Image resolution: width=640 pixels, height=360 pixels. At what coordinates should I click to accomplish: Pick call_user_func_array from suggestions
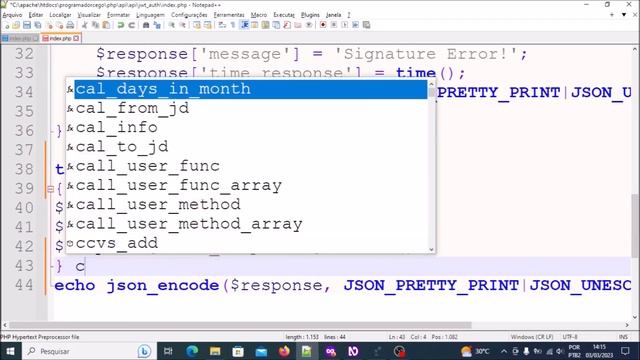tap(247, 185)
